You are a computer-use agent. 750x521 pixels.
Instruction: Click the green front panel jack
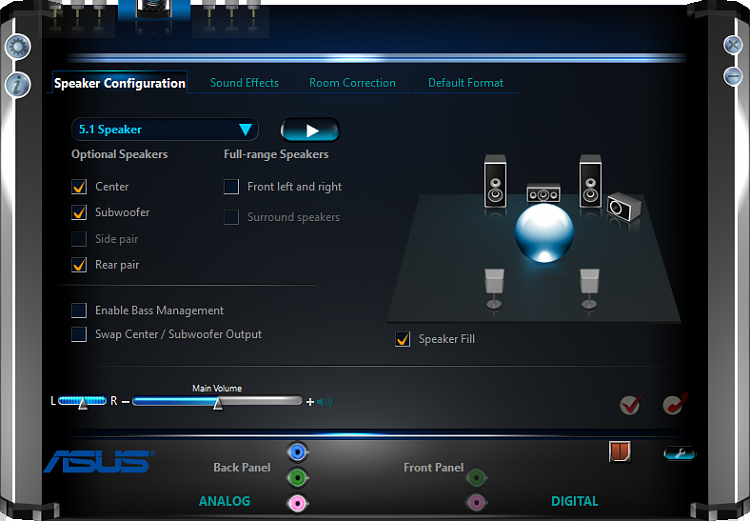pos(476,477)
